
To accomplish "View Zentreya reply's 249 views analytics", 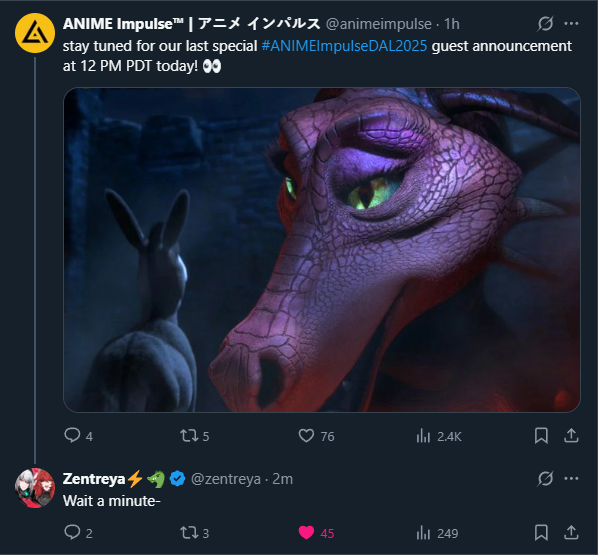I will click(x=437, y=533).
